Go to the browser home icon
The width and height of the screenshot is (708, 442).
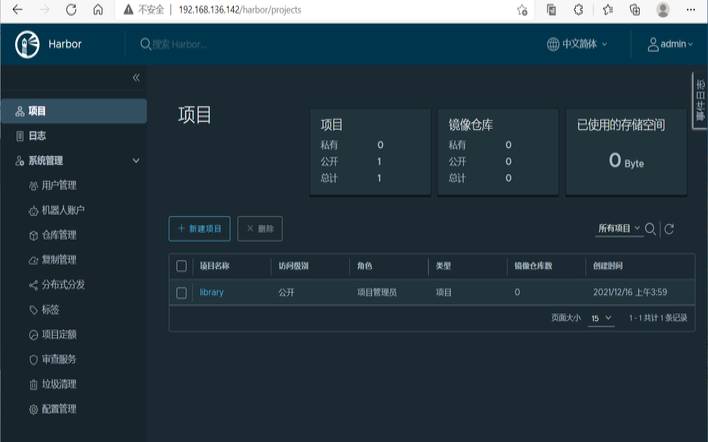coord(98,9)
